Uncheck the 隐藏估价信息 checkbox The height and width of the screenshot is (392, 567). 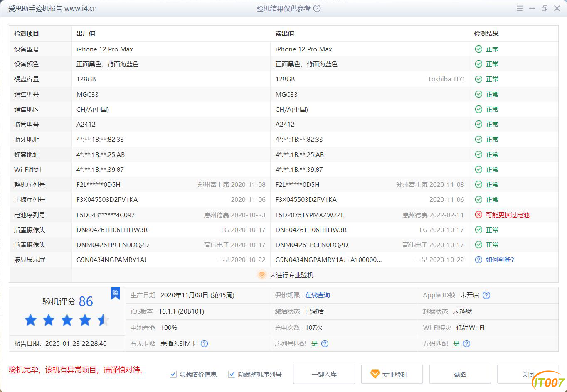(173, 375)
